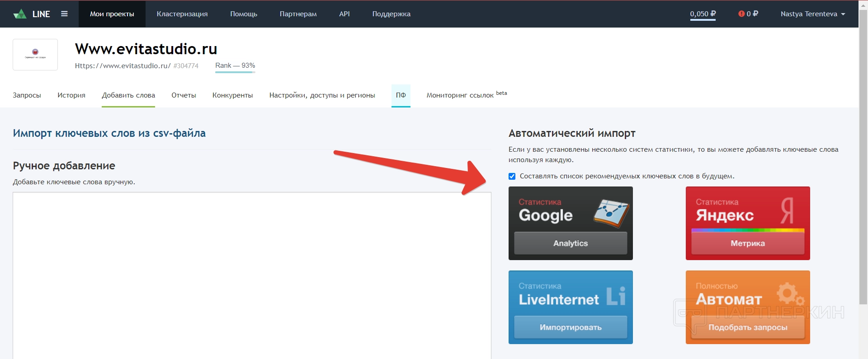The height and width of the screenshot is (359, 868).
Task: Select the Добавить слова tab
Action: pyautogui.click(x=128, y=95)
